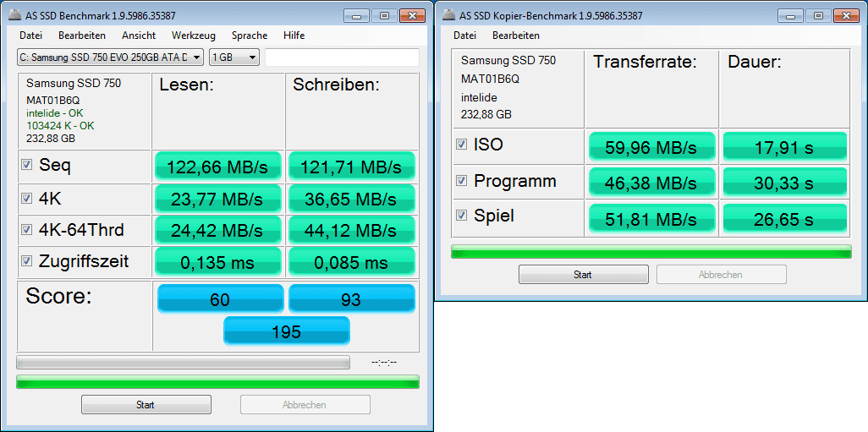Click the Transferrate column header
The height and width of the screenshot is (432, 868).
pos(645,62)
